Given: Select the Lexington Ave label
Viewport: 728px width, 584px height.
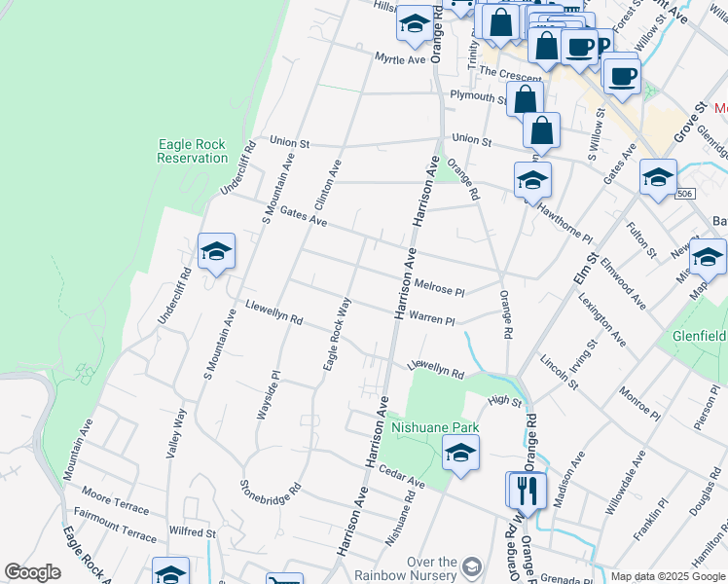Looking at the screenshot, I should point(601,319).
